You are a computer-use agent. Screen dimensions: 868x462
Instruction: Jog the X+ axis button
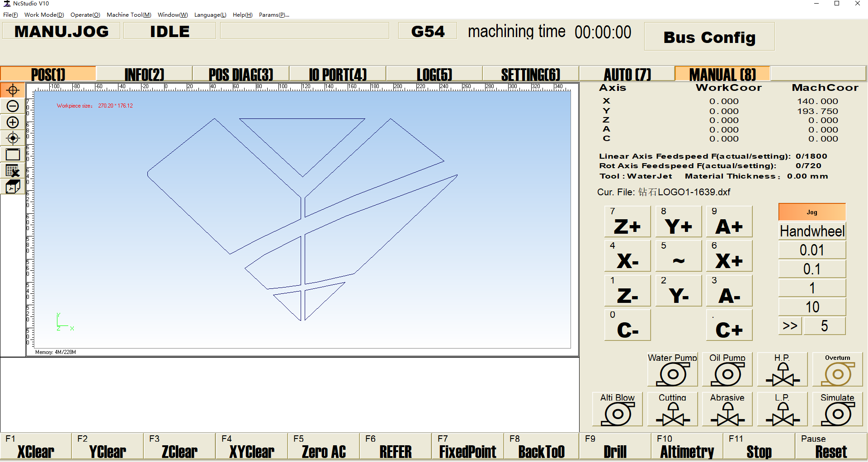click(729, 256)
